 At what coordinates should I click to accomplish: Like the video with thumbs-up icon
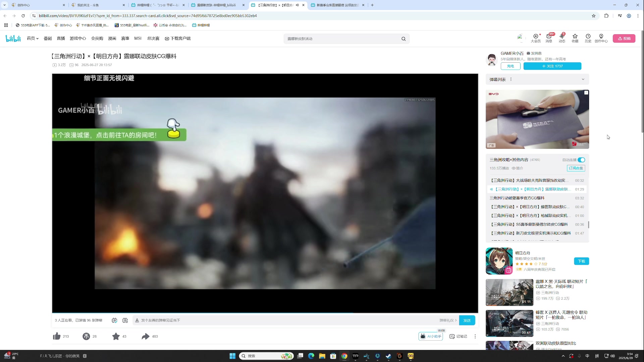point(57,336)
